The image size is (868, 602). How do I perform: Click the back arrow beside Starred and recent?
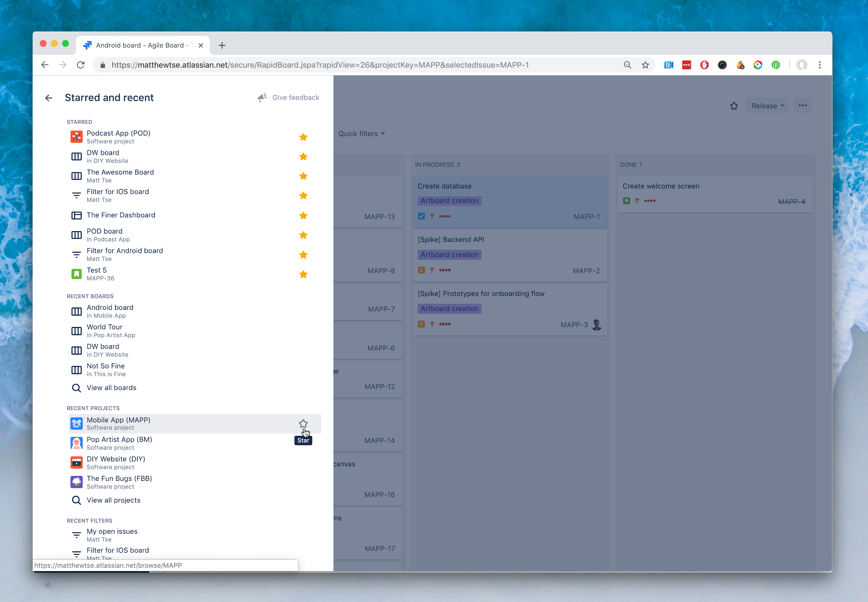pyautogui.click(x=49, y=98)
